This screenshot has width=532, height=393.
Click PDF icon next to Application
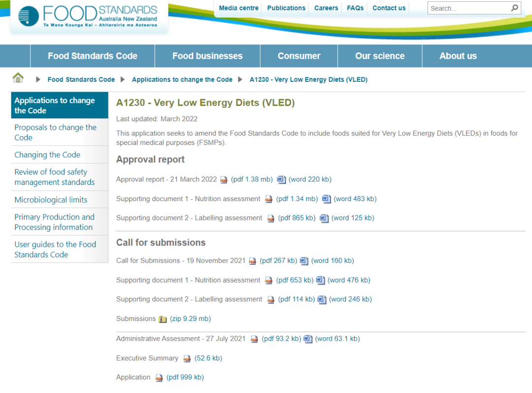[x=159, y=378]
